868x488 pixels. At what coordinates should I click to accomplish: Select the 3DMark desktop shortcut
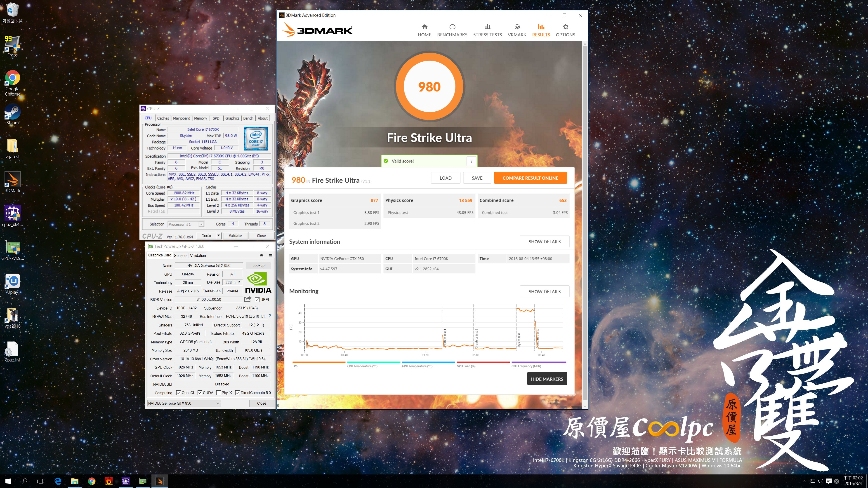tap(12, 182)
